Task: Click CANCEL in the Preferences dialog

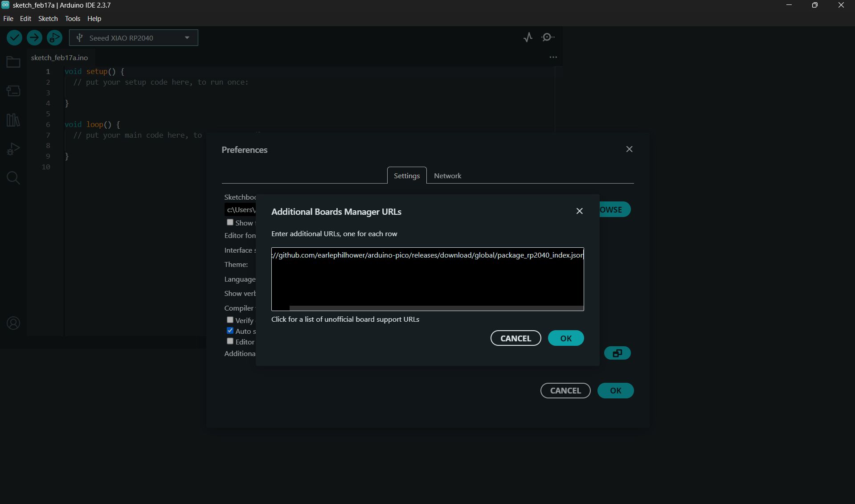Action: (565, 391)
